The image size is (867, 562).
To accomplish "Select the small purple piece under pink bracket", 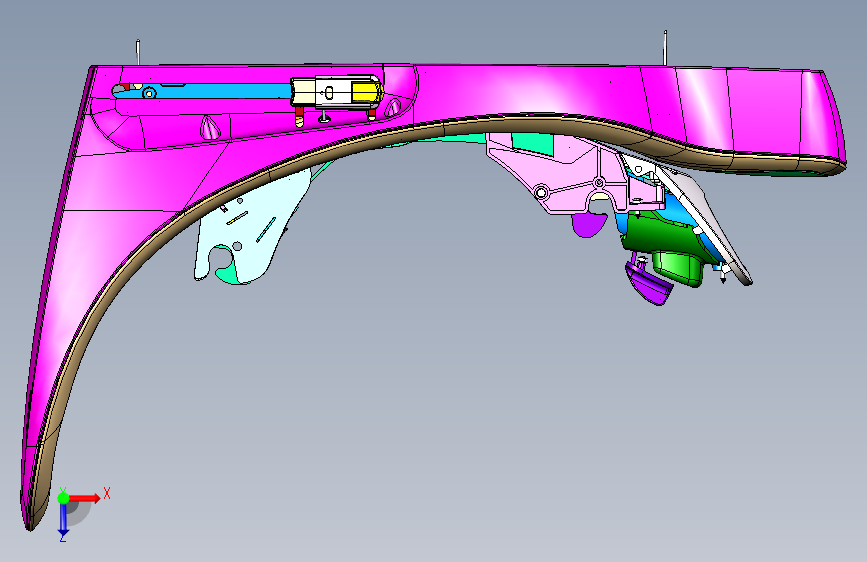I will [x=589, y=224].
